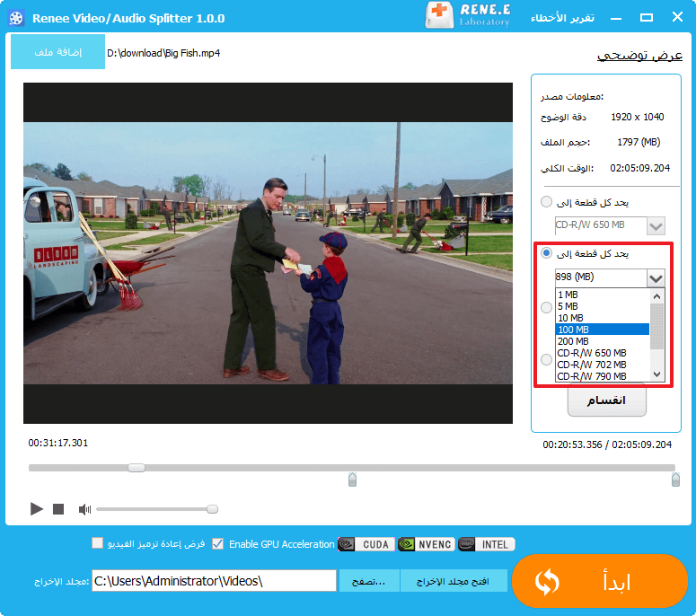The height and width of the screenshot is (616, 696).
Task: Stop the video playback
Action: [58, 509]
